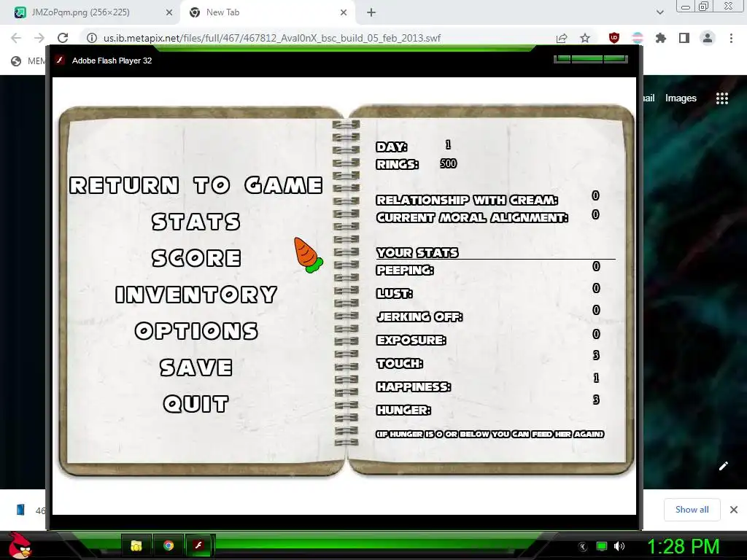Open the Google apps grid
The width and height of the screenshot is (747, 560).
click(x=722, y=98)
